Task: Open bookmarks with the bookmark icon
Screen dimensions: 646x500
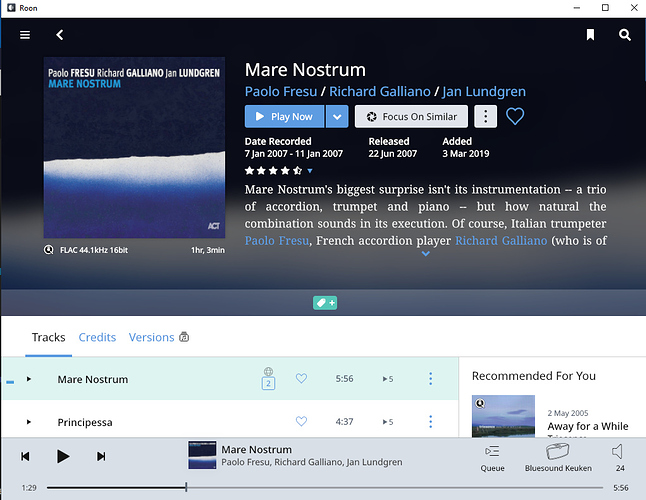Action: pyautogui.click(x=590, y=35)
